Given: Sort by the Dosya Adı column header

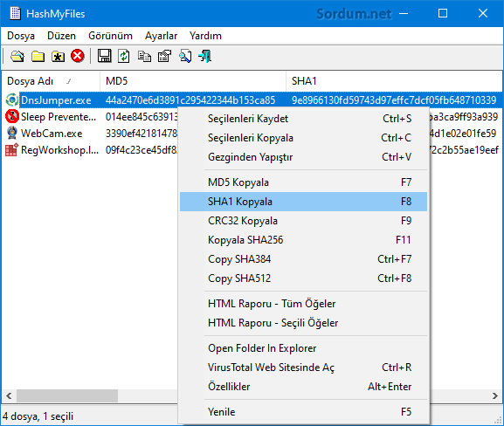Looking at the screenshot, I should [x=51, y=81].
